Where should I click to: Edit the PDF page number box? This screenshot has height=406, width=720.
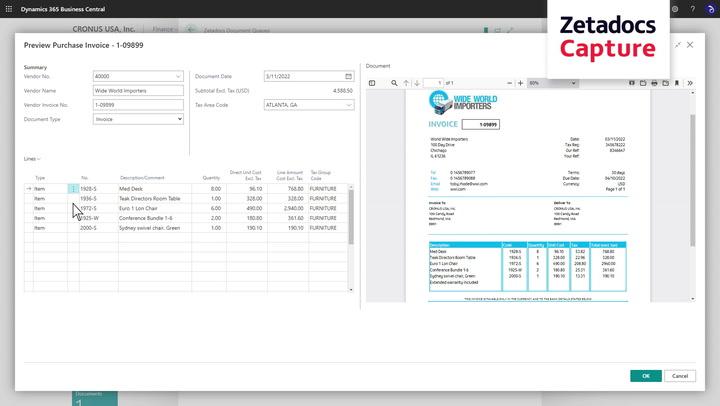tap(433, 83)
